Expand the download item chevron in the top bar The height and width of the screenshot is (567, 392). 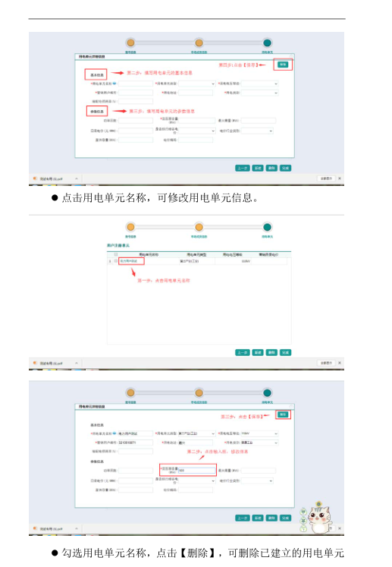(x=77, y=178)
